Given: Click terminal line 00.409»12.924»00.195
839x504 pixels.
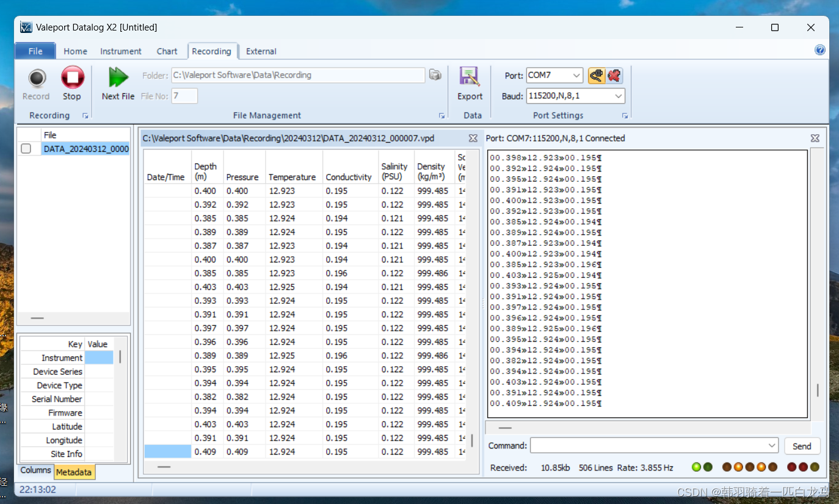Looking at the screenshot, I should coord(545,403).
